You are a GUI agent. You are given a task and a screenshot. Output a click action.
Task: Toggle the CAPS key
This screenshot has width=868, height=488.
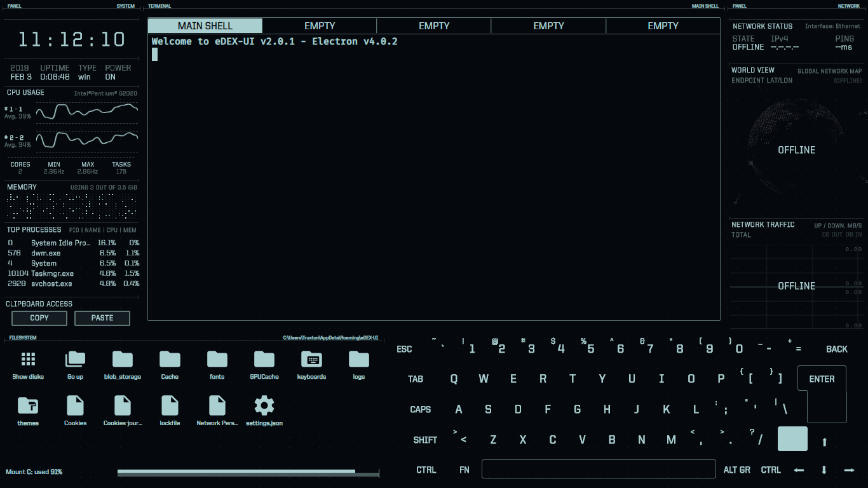[x=421, y=409]
